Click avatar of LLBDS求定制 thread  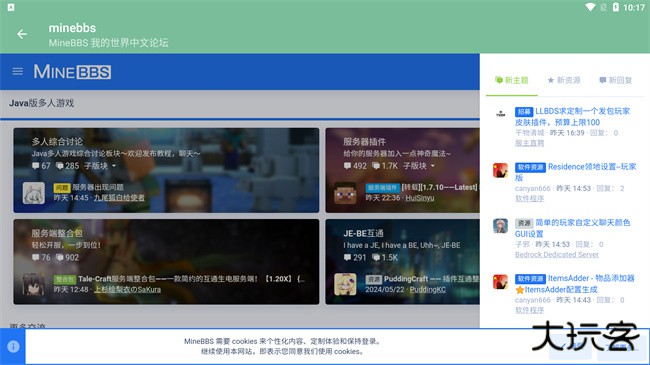(500, 114)
